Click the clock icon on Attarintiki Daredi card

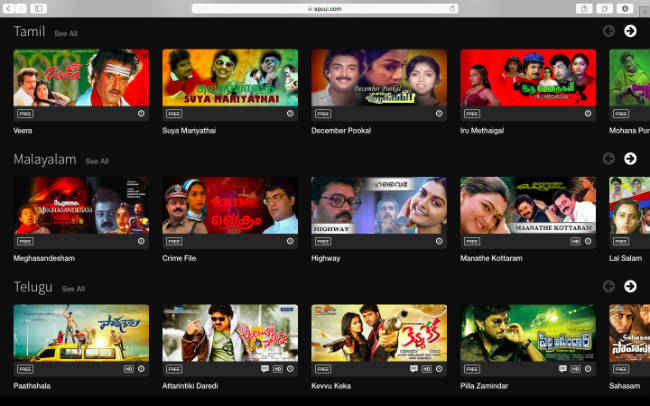tap(290, 369)
